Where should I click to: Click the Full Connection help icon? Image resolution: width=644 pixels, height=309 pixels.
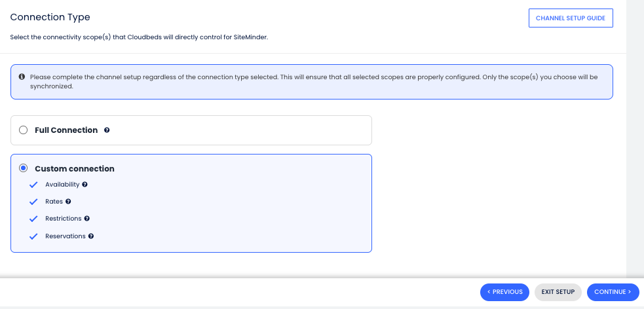pyautogui.click(x=107, y=130)
